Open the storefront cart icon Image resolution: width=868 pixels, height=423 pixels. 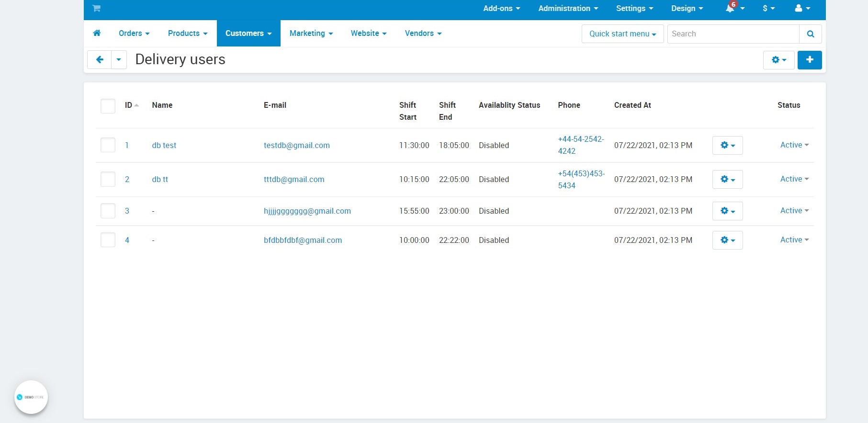tap(96, 8)
